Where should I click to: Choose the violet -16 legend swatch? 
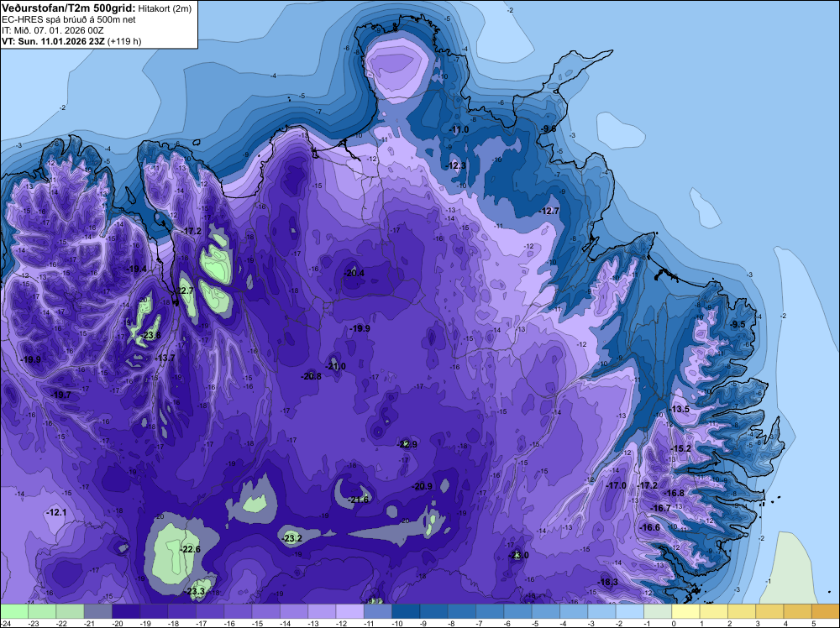coord(238,611)
